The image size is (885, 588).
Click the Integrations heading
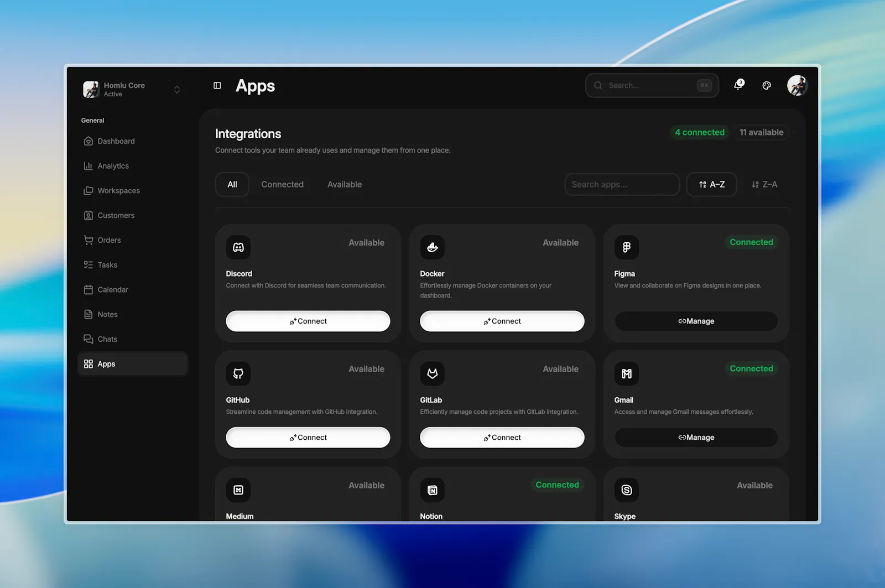tap(248, 134)
